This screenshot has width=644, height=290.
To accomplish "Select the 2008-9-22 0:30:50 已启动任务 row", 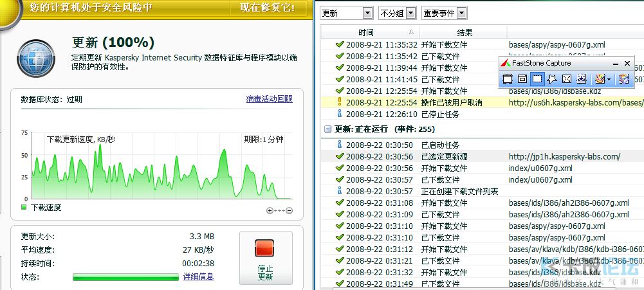I will 482,145.
